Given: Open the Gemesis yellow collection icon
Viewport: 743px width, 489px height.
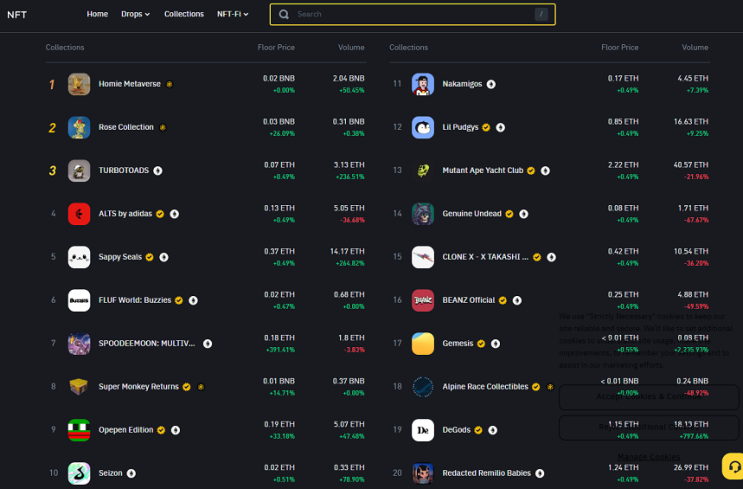Looking at the screenshot, I should tap(423, 344).
